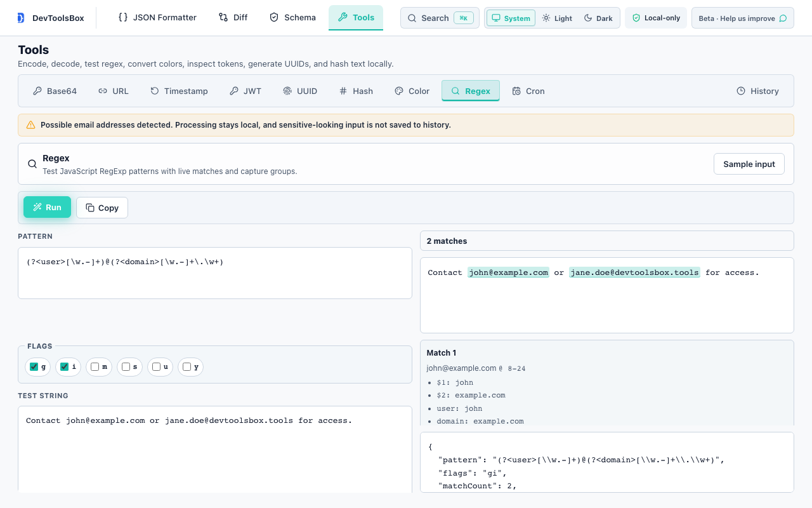
Task: Open the JSON Formatter page
Action: coord(157,18)
